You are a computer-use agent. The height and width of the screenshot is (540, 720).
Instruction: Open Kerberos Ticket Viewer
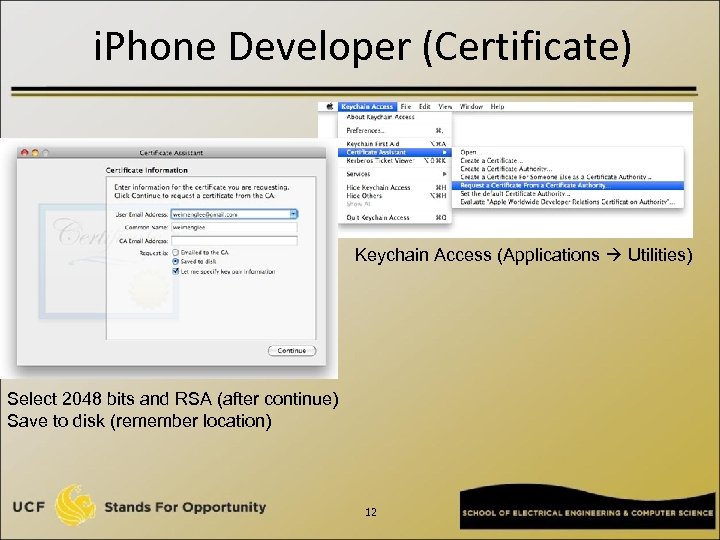click(394, 161)
